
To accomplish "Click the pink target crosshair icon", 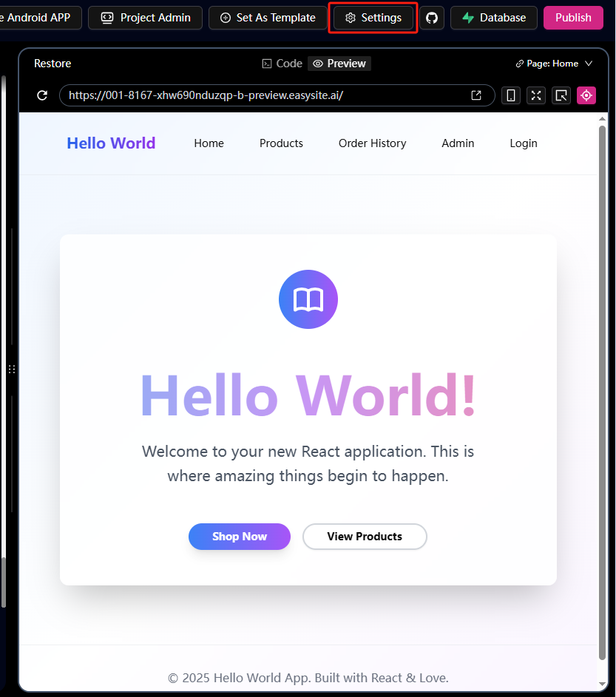I will pos(586,95).
